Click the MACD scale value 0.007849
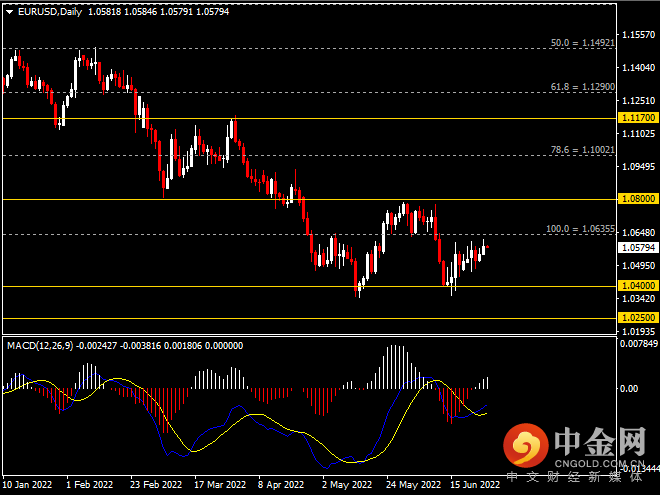This screenshot has width=660, height=495. tap(639, 344)
